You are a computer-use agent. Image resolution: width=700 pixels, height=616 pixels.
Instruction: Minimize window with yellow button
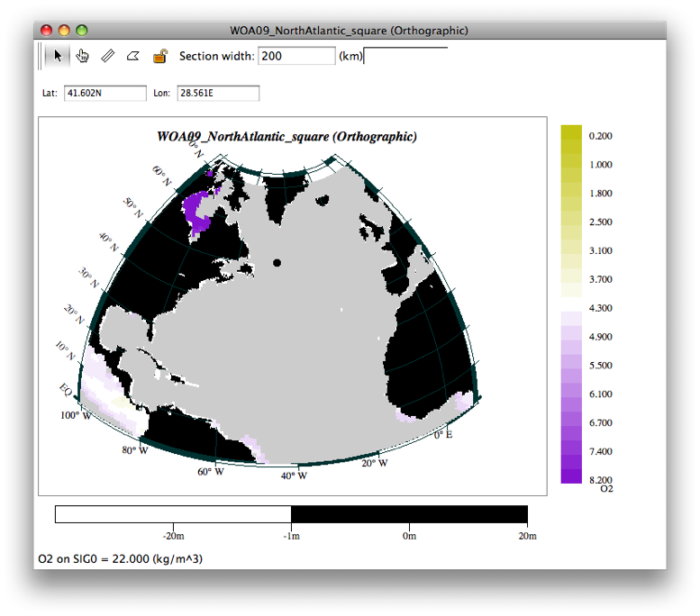64,31
